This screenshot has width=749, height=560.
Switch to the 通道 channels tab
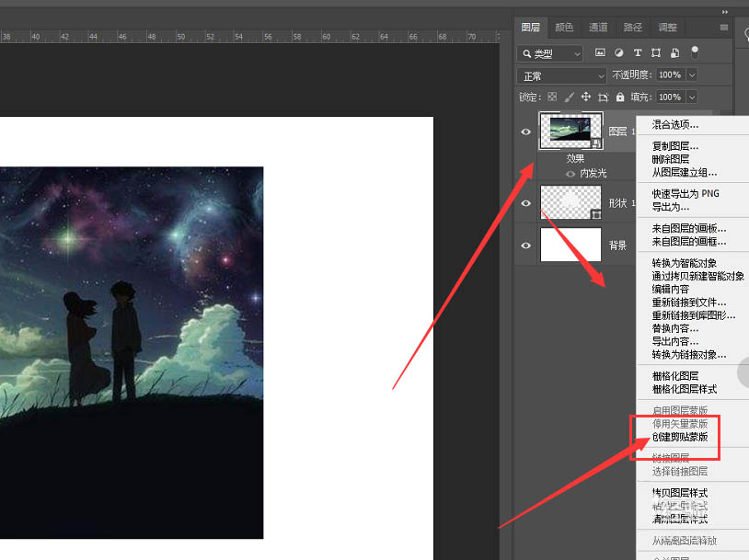[597, 27]
